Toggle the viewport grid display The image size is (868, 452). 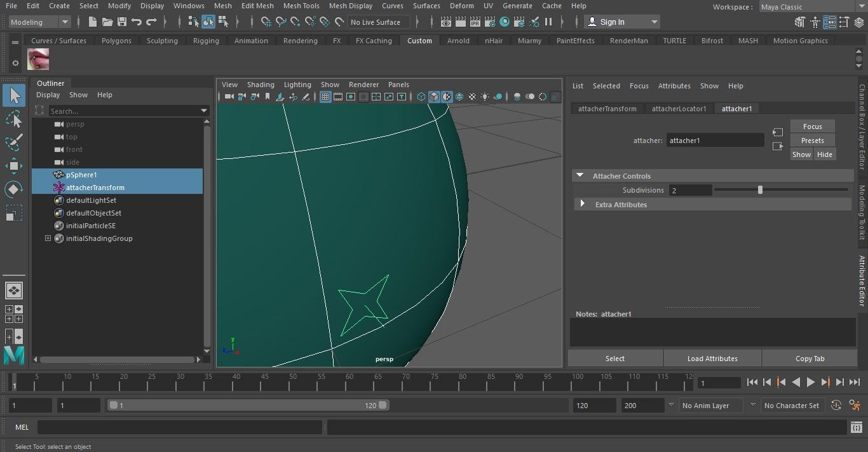point(325,97)
